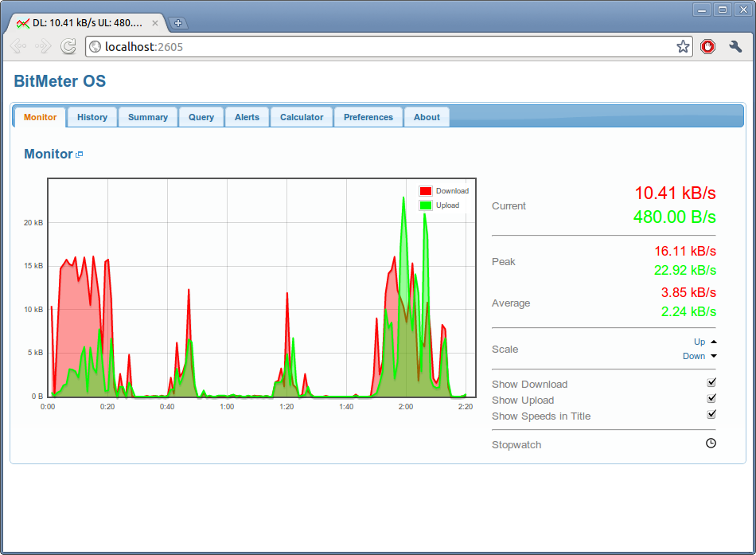Switch to the Monitor tab
This screenshot has width=756, height=555.
[x=40, y=117]
